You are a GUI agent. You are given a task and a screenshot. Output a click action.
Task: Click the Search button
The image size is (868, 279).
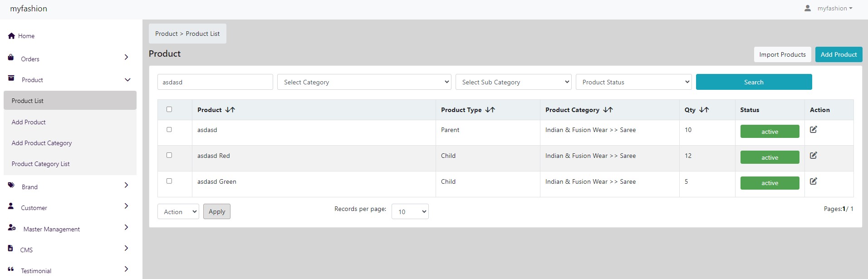point(754,82)
